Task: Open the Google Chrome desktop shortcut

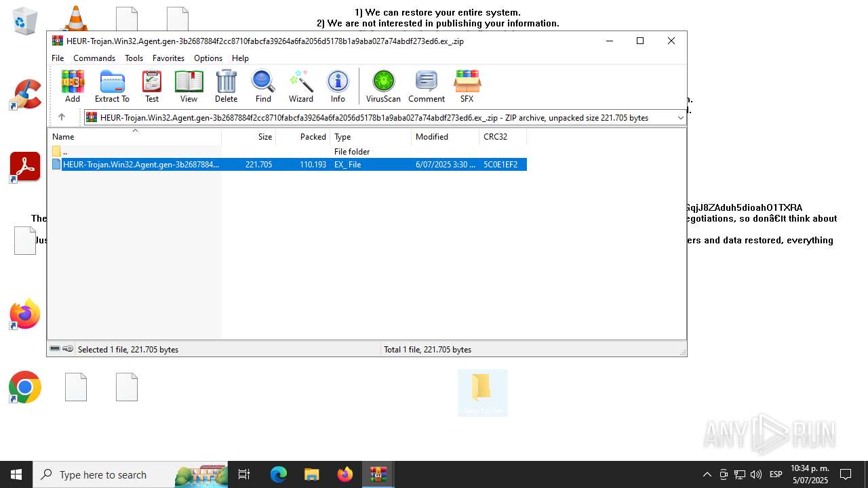Action: [x=25, y=388]
